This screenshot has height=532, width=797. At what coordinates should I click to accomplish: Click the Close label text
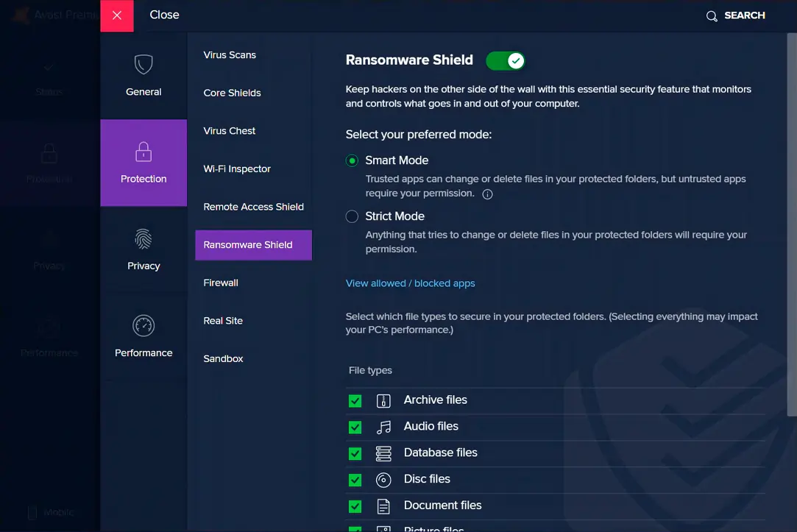click(164, 15)
